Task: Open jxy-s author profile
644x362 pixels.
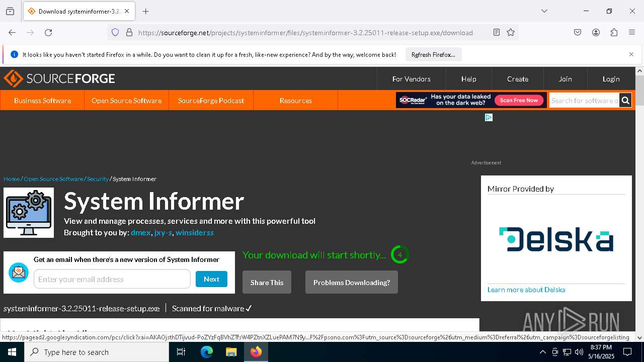Action: (x=163, y=233)
